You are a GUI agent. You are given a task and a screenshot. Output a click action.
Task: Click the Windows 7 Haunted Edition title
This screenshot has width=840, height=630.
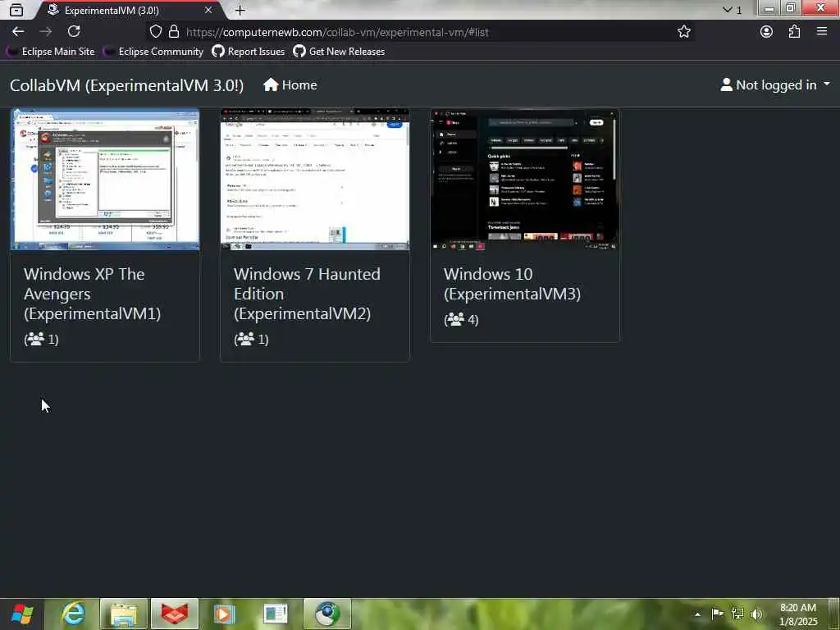click(x=307, y=294)
